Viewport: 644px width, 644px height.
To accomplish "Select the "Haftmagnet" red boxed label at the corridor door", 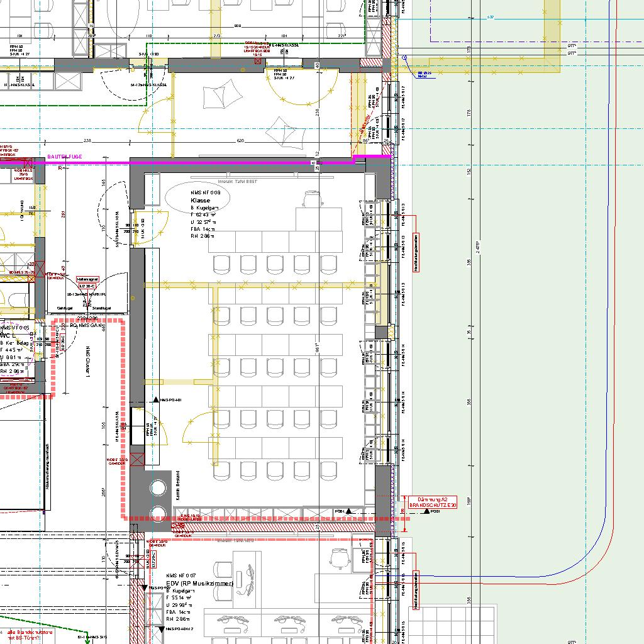I will (x=87, y=279).
